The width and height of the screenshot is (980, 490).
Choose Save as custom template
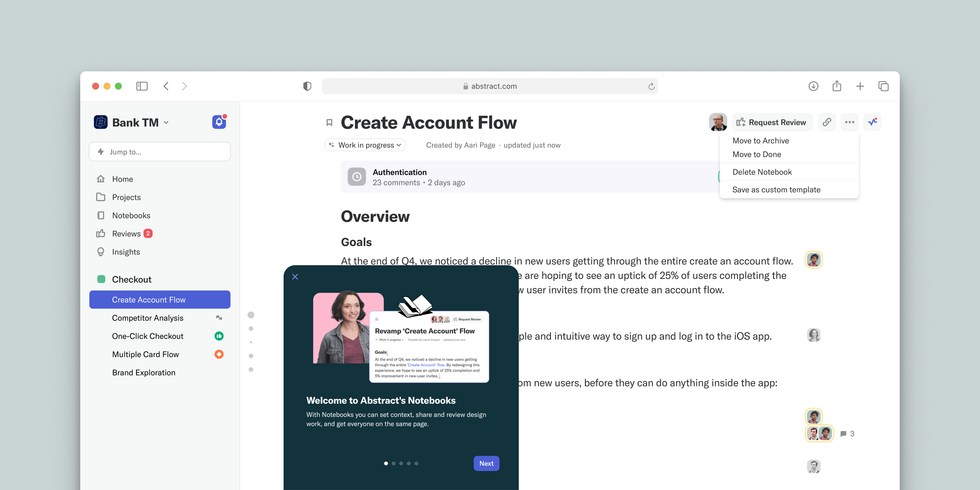(776, 190)
